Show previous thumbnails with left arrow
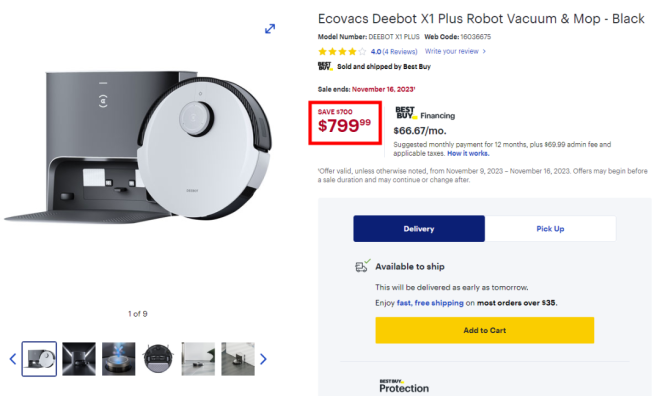 pos(13,359)
